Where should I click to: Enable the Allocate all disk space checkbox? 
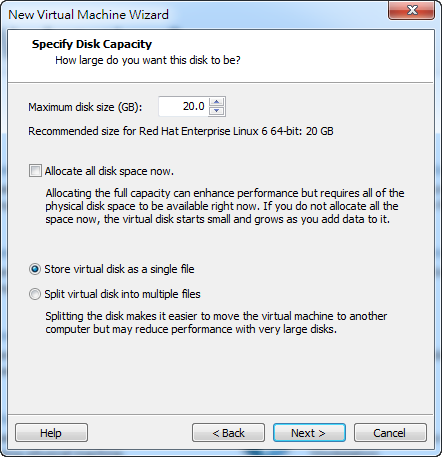pos(35,171)
